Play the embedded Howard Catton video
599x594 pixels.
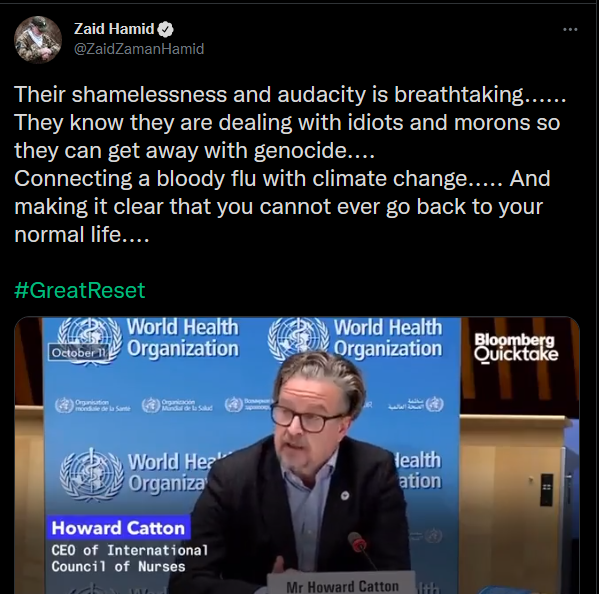click(x=297, y=455)
